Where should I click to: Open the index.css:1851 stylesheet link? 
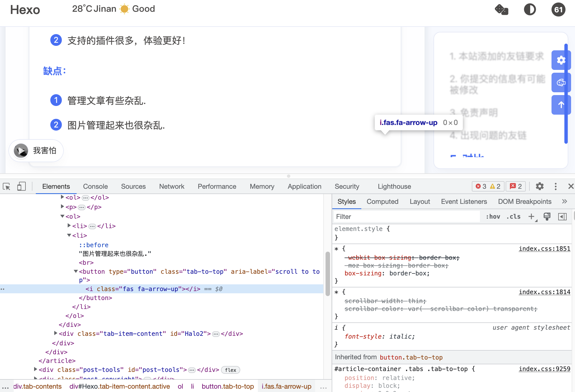pos(544,249)
